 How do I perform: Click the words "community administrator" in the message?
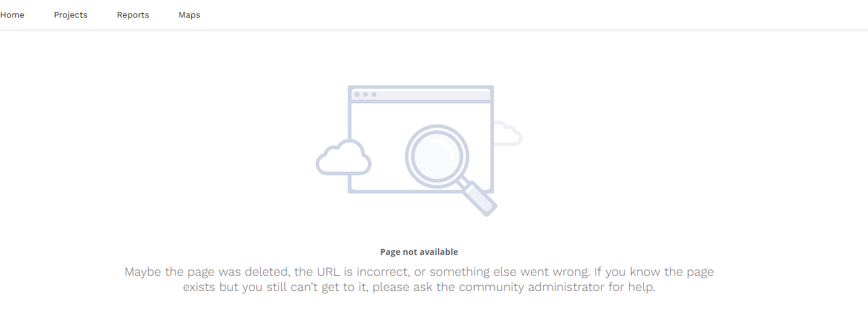[x=531, y=287]
